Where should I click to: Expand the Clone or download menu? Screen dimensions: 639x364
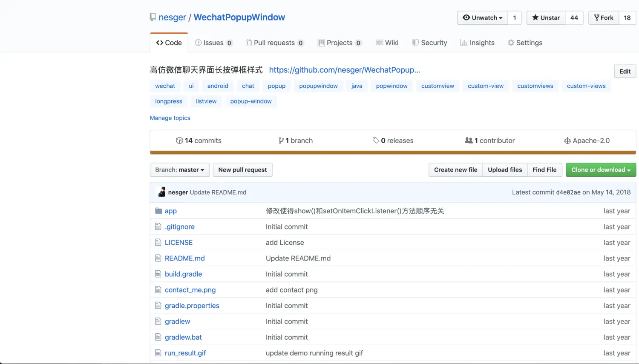601,169
